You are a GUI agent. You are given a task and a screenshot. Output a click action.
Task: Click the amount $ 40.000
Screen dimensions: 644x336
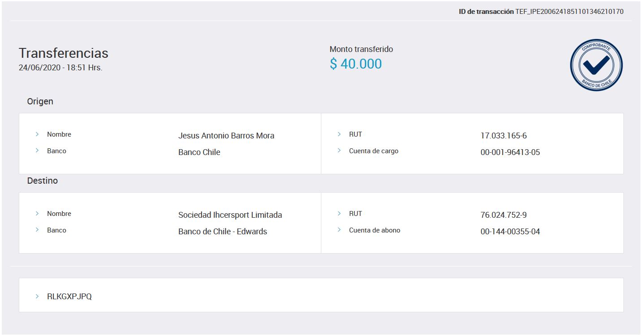tap(356, 64)
